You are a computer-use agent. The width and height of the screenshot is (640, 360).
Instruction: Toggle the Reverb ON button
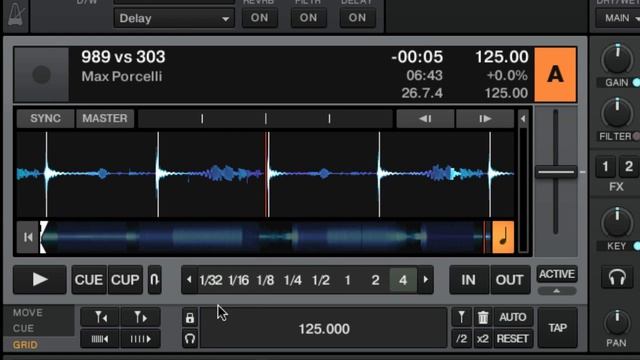(260, 18)
